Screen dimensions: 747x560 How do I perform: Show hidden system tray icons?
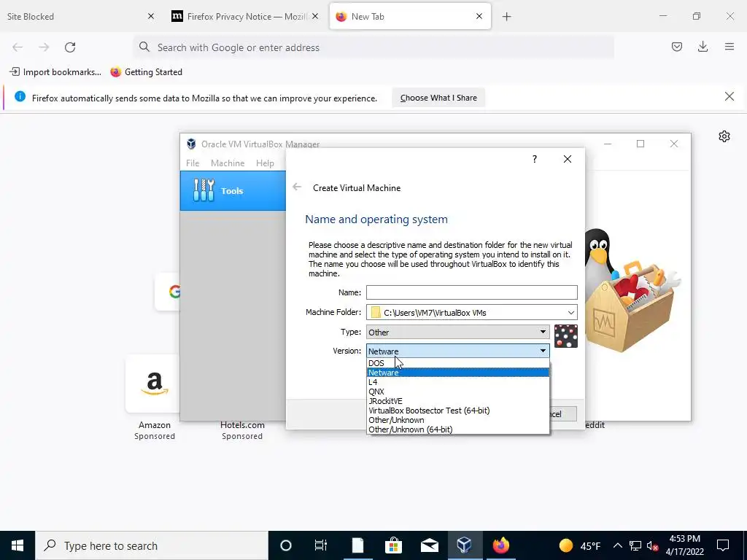click(617, 545)
